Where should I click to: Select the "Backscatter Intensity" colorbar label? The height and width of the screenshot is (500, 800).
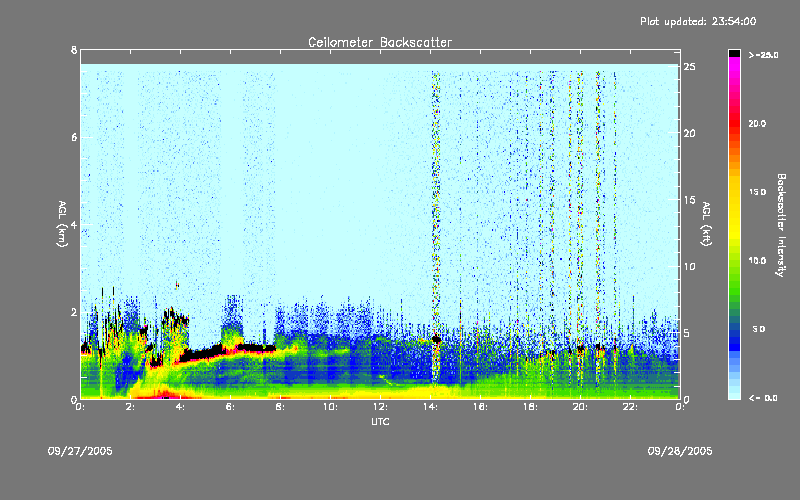coord(781,225)
